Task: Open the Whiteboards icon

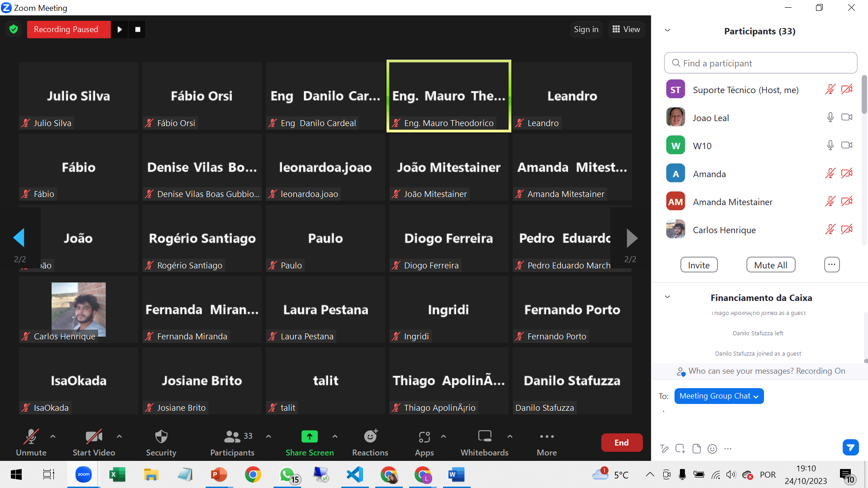Action: 485,436
